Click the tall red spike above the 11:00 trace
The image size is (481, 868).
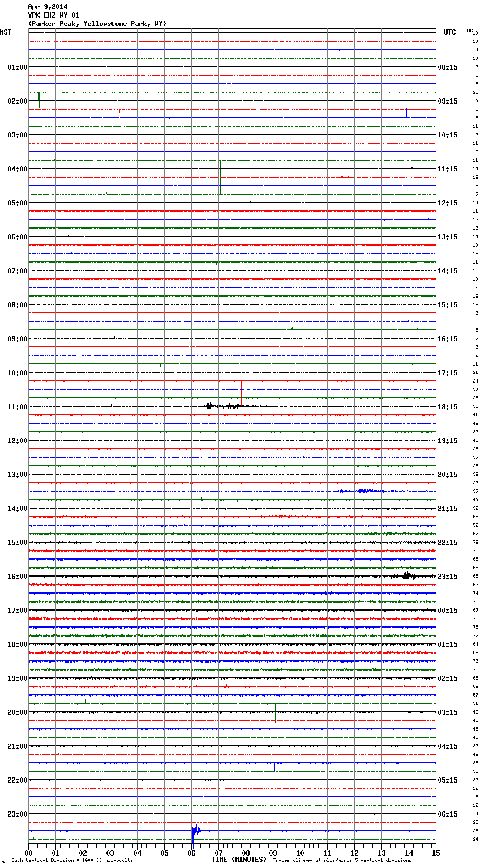pyautogui.click(x=242, y=393)
